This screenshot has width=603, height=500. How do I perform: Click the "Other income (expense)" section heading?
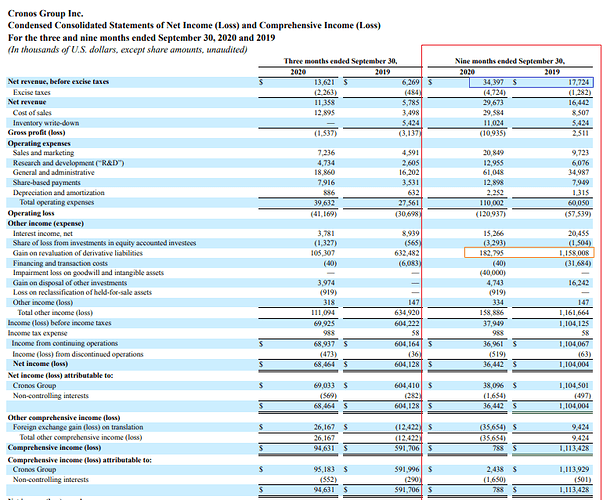pos(45,223)
